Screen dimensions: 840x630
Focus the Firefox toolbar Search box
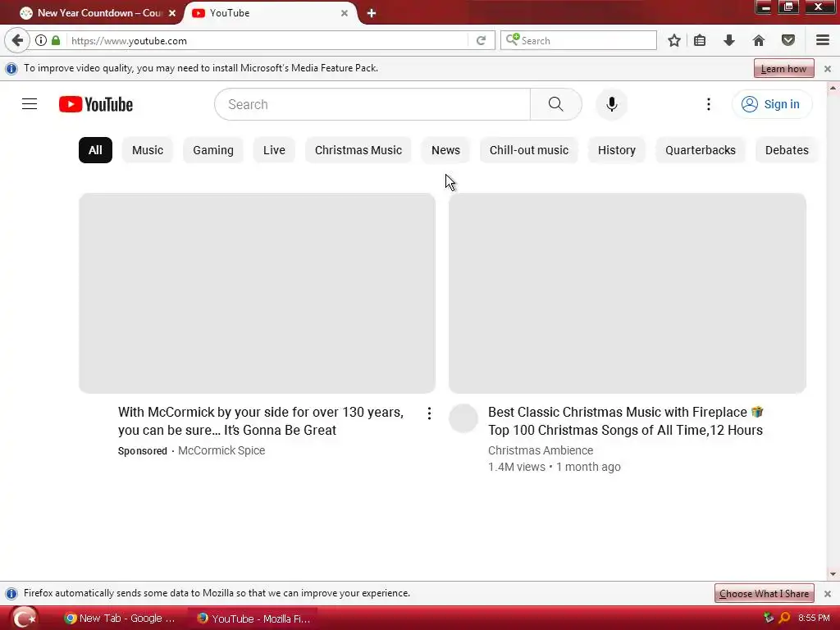(578, 41)
